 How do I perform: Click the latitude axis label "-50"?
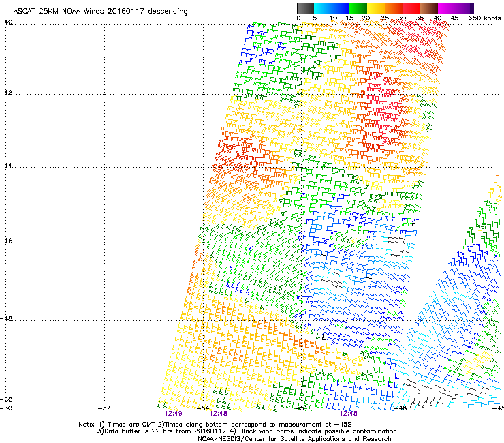coord(6,400)
